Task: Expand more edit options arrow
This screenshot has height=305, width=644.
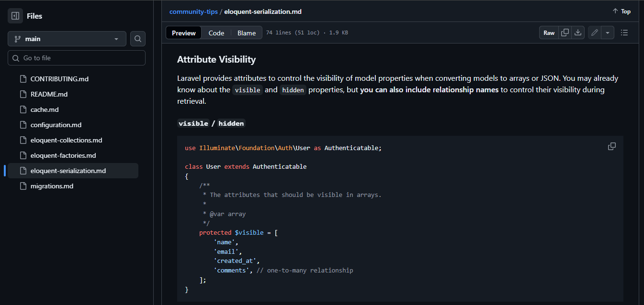Action: click(x=607, y=33)
